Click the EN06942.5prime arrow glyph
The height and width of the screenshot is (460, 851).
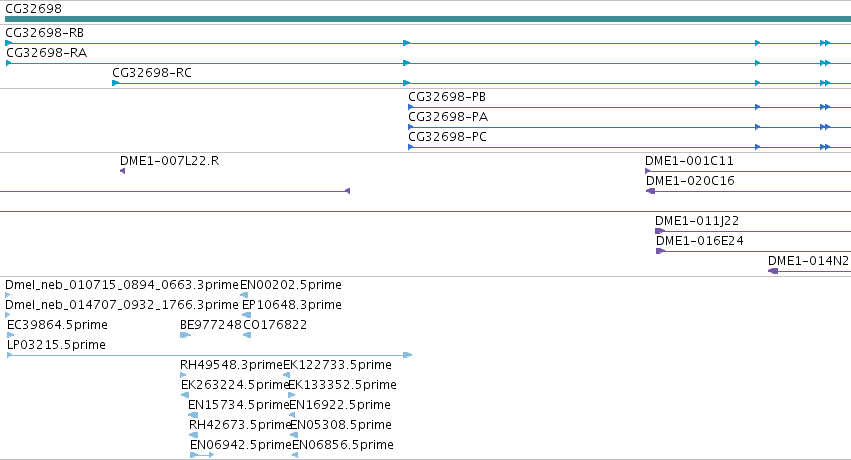click(x=202, y=455)
